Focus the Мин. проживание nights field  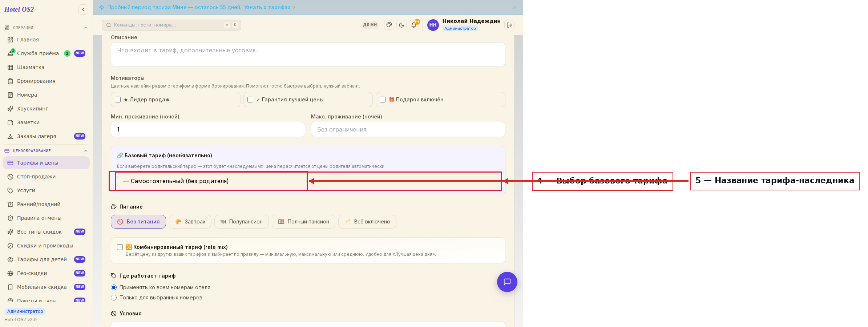208,129
